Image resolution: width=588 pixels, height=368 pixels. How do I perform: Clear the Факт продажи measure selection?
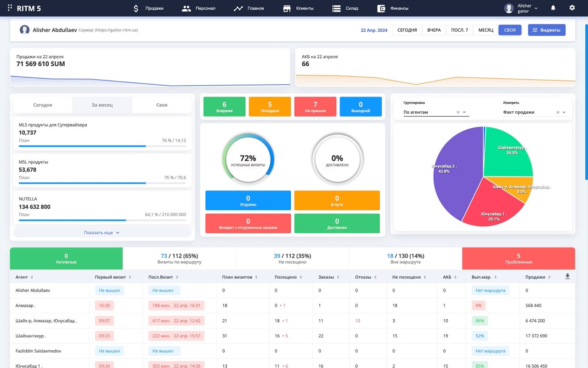coord(558,112)
